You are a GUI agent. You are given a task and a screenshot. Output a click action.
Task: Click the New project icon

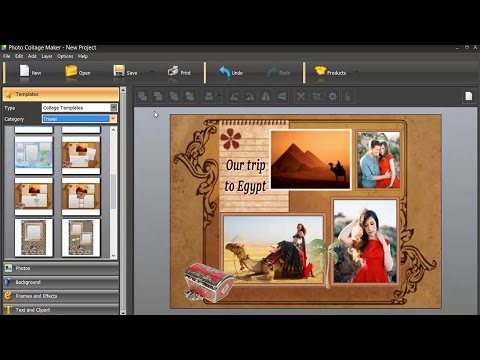tap(24, 71)
